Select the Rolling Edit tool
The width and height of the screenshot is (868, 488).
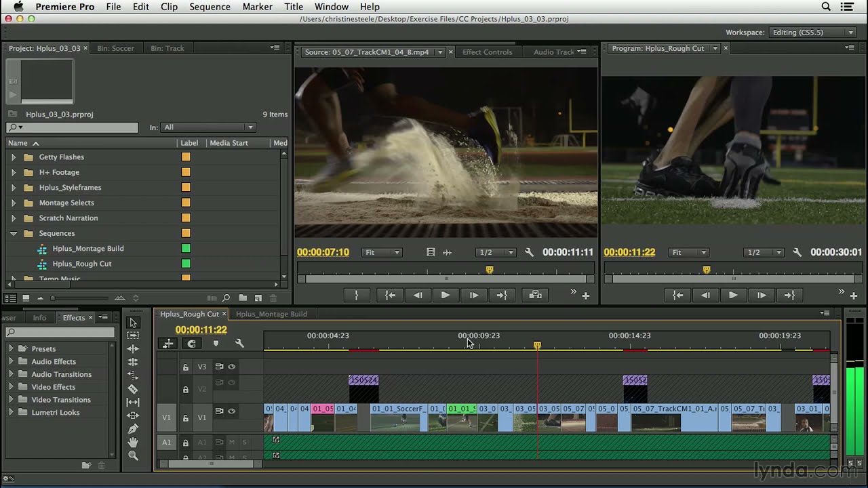point(133,362)
